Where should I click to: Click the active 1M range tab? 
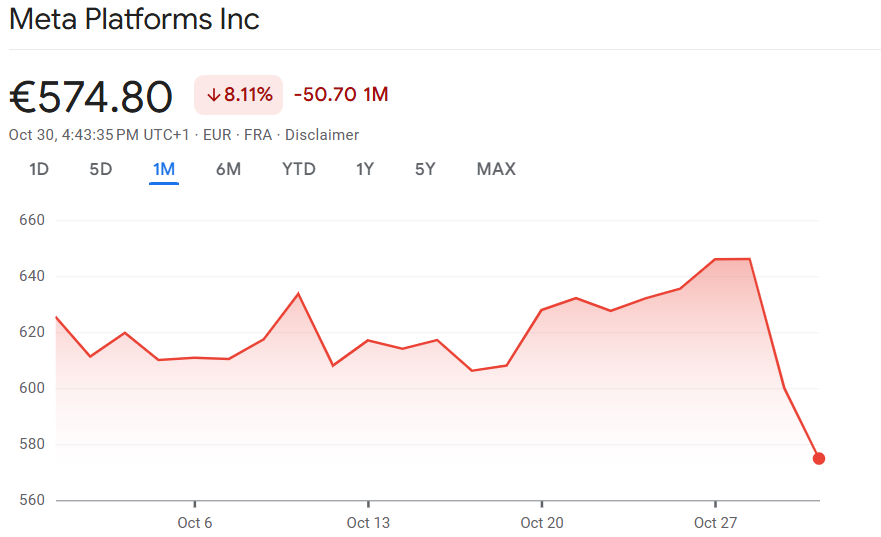tap(164, 169)
